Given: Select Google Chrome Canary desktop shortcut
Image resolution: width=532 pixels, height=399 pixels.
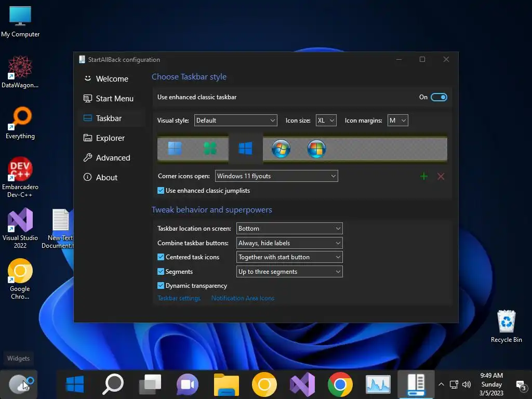Looking at the screenshot, I should (20, 279).
